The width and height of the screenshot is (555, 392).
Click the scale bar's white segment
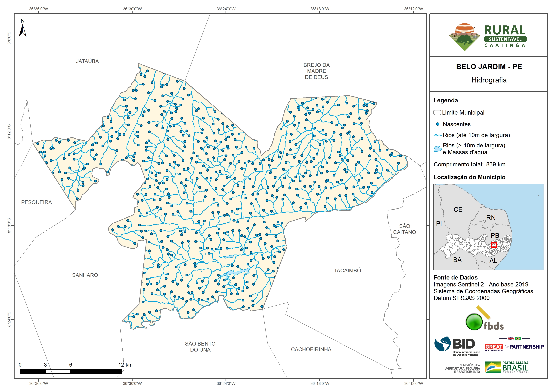(58, 371)
